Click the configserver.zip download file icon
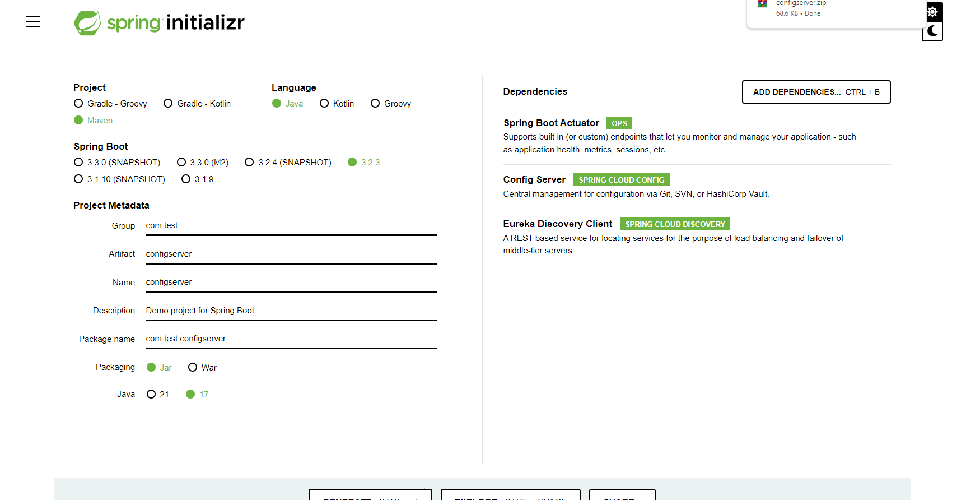The image size is (980, 500). (x=763, y=3)
